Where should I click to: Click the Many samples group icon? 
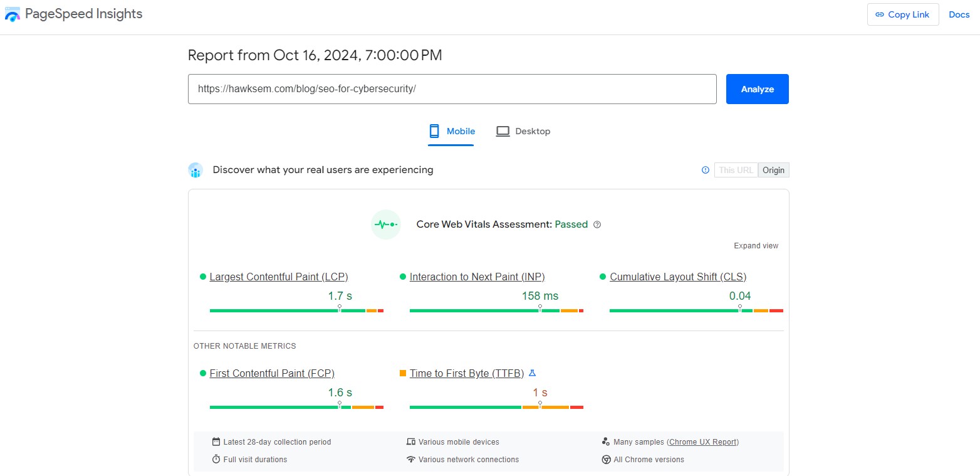pyautogui.click(x=606, y=442)
